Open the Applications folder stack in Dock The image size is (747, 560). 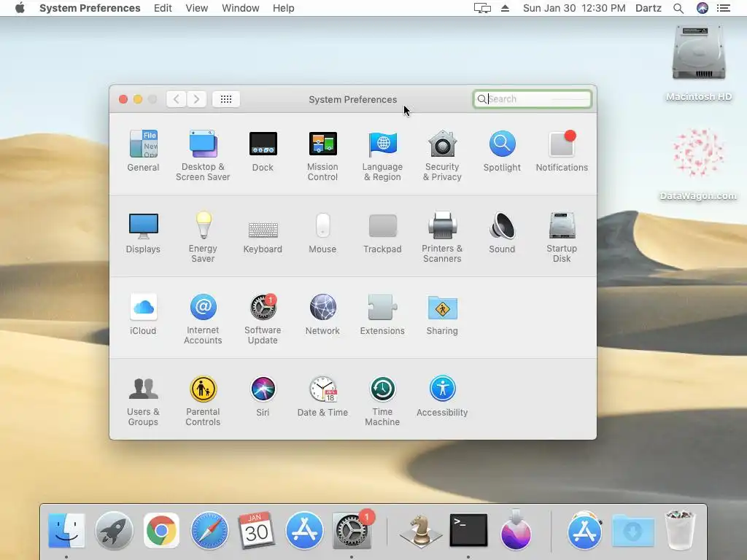coord(584,530)
